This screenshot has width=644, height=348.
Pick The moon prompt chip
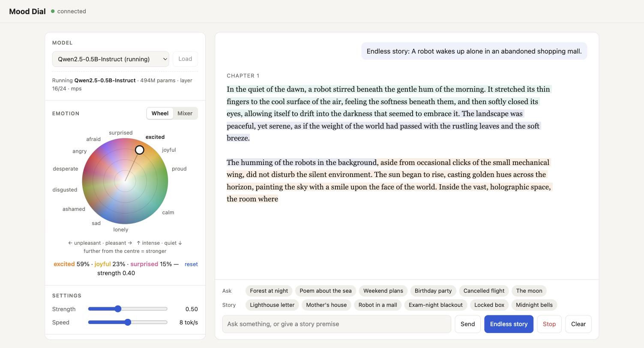(x=529, y=291)
